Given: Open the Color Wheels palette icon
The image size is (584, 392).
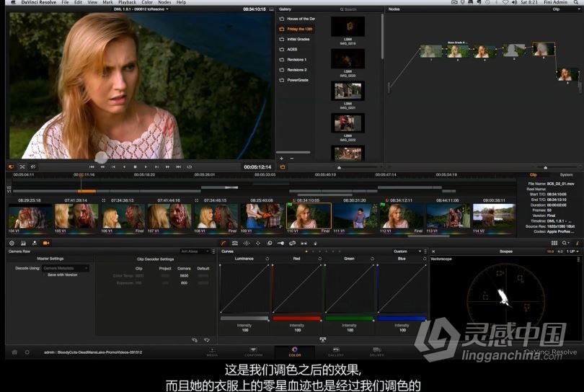Looking at the screenshot, I should point(12,243).
